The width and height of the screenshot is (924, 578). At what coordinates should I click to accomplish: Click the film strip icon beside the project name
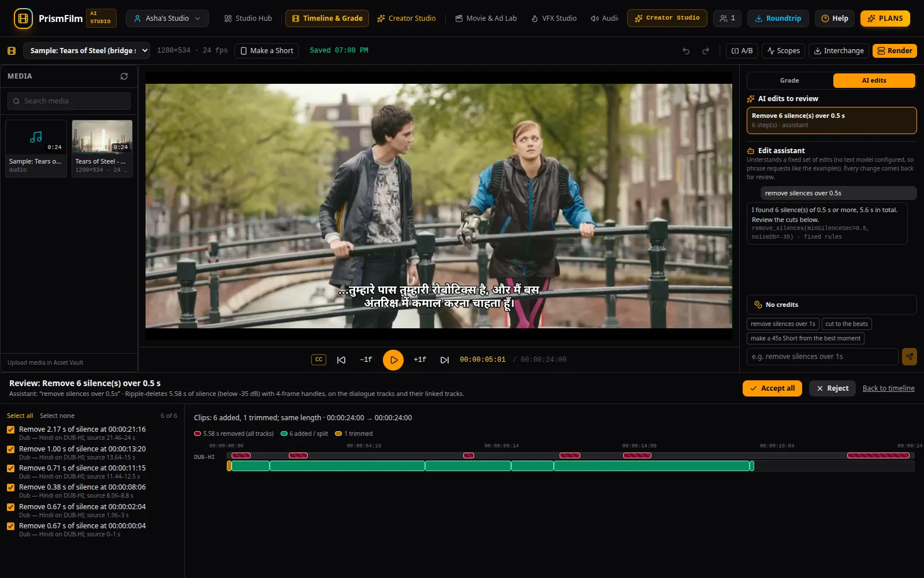pyautogui.click(x=12, y=51)
